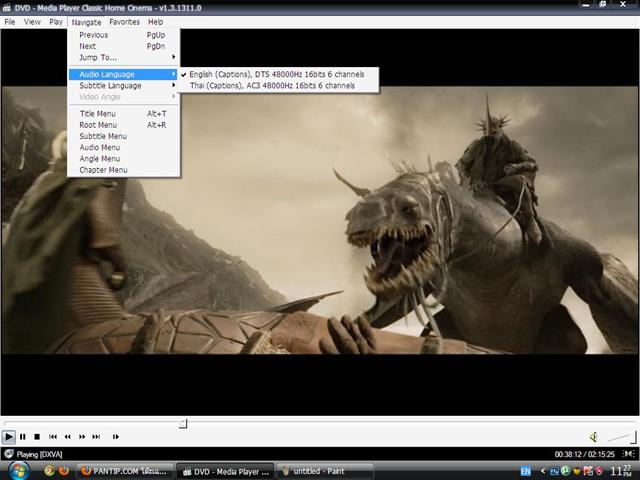Click the status text Playing [DXVA]
The height and width of the screenshot is (480, 640).
coord(39,454)
